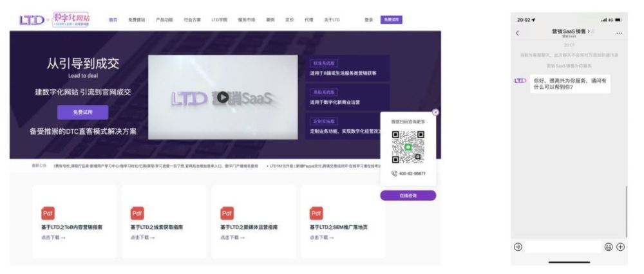The width and height of the screenshot is (644, 274).
Task: Click the phone battery indicator
Action: 620,20
